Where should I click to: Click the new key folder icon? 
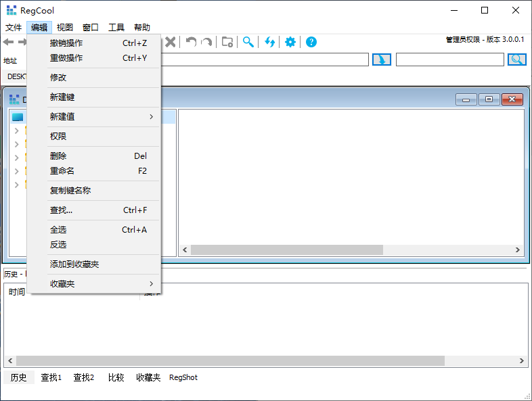[227, 42]
